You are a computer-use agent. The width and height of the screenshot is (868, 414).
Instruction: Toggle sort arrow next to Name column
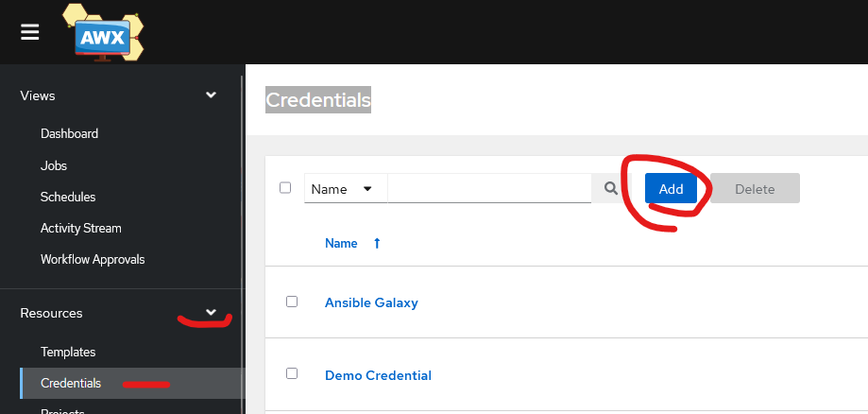377,243
